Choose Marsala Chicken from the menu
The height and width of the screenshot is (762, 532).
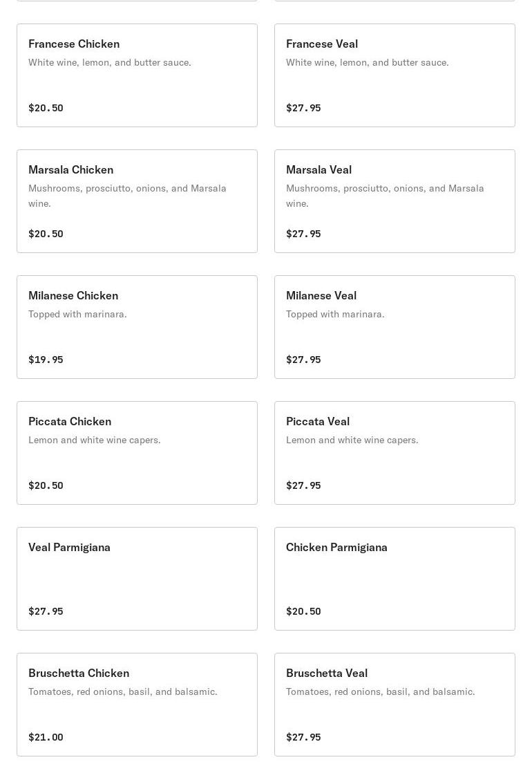137,201
